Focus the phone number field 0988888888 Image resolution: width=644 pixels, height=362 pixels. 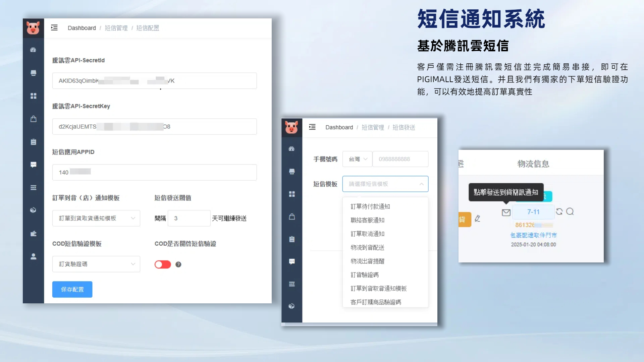(400, 159)
